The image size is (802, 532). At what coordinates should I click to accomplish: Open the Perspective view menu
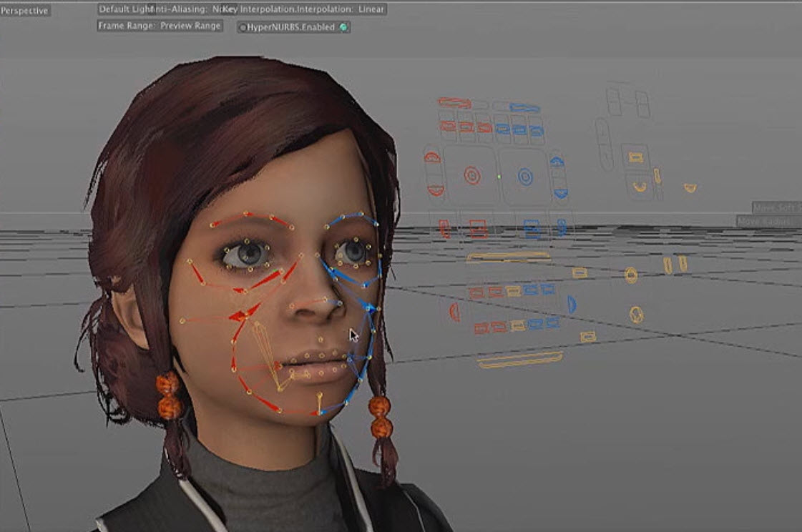24,11
